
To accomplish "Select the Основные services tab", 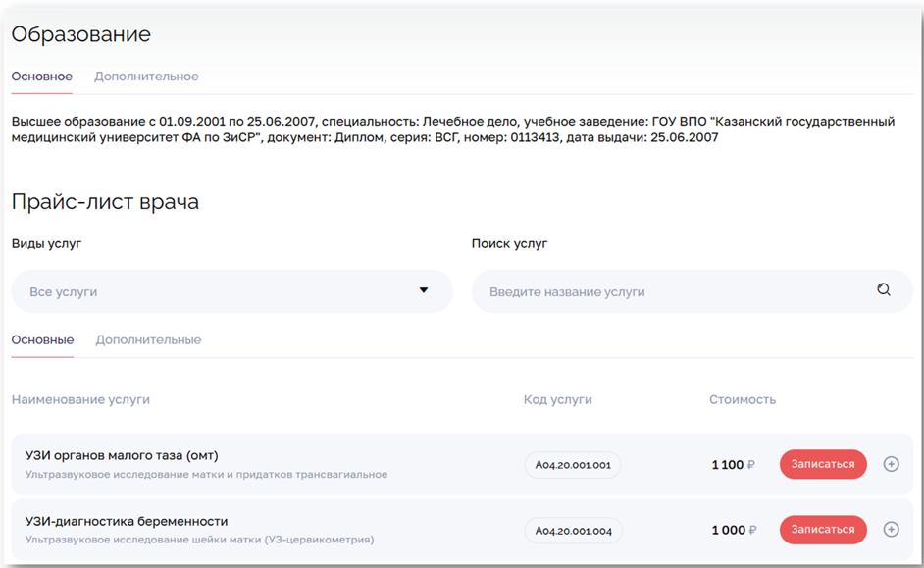I will click(x=42, y=340).
